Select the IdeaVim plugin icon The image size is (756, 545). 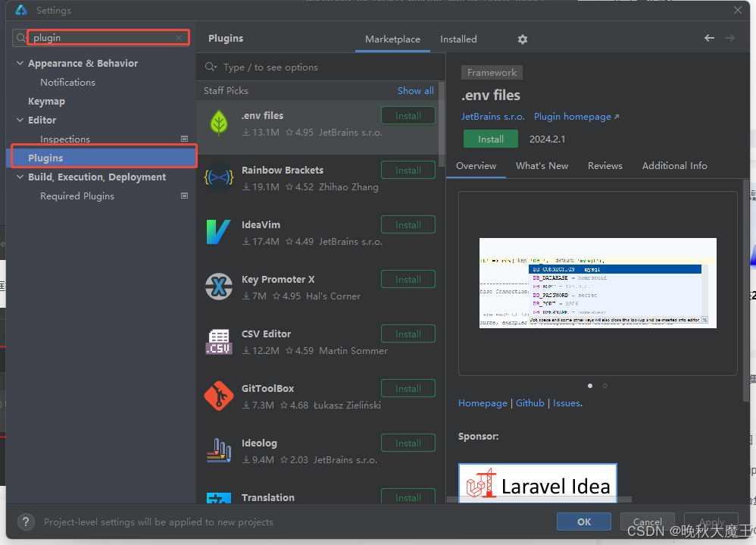pos(219,233)
